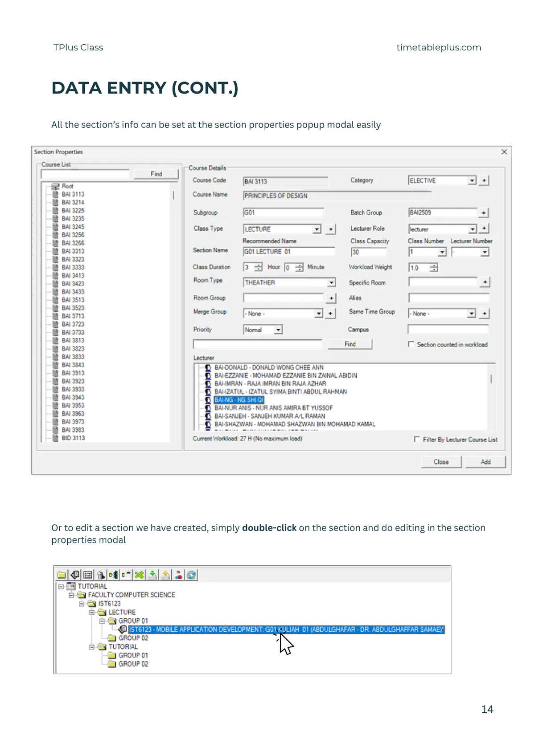Select GROUP 01 under TUTORIAL node

point(133,655)
